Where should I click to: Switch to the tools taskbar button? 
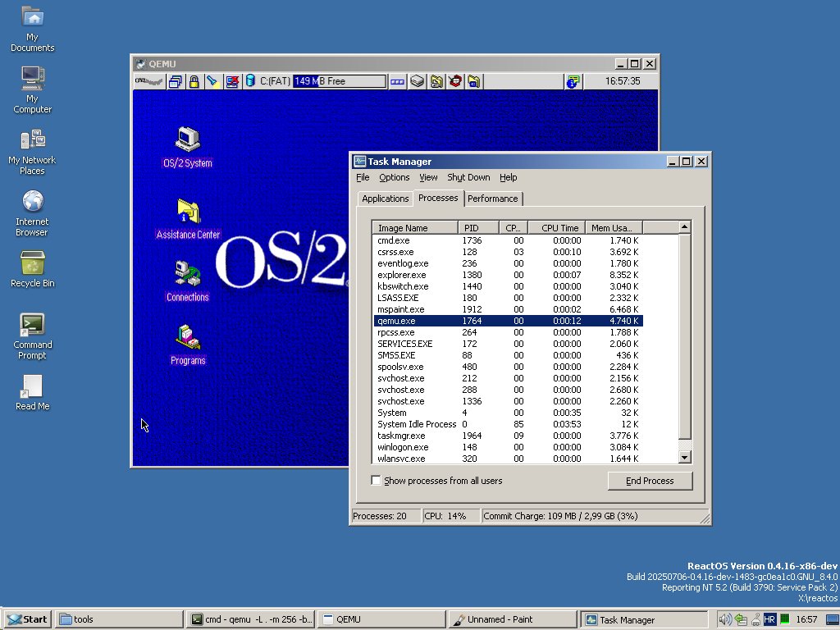point(119,619)
